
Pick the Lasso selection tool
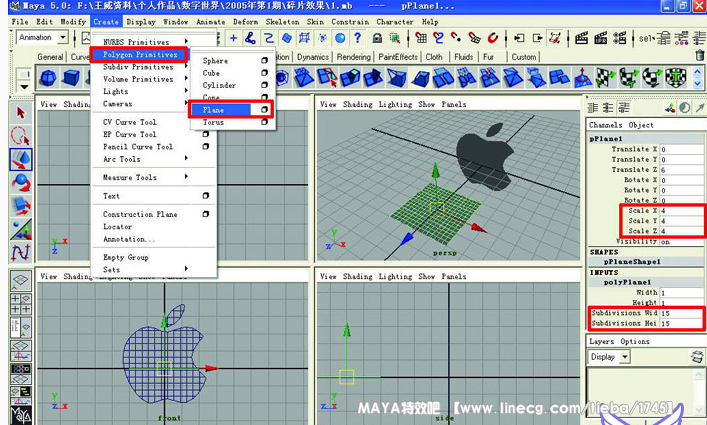point(21,136)
